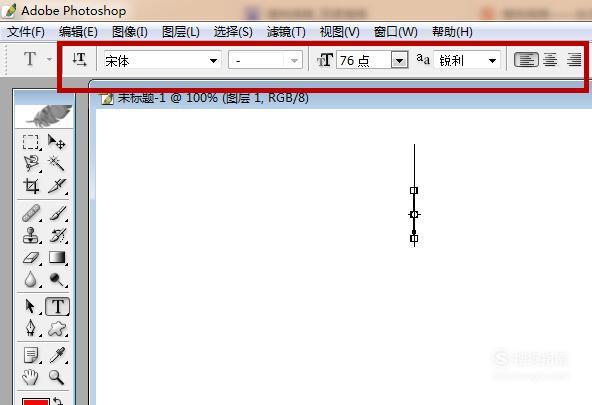Viewport: 592px width, 405px height.
Task: Select the Blur tool
Action: (31, 280)
